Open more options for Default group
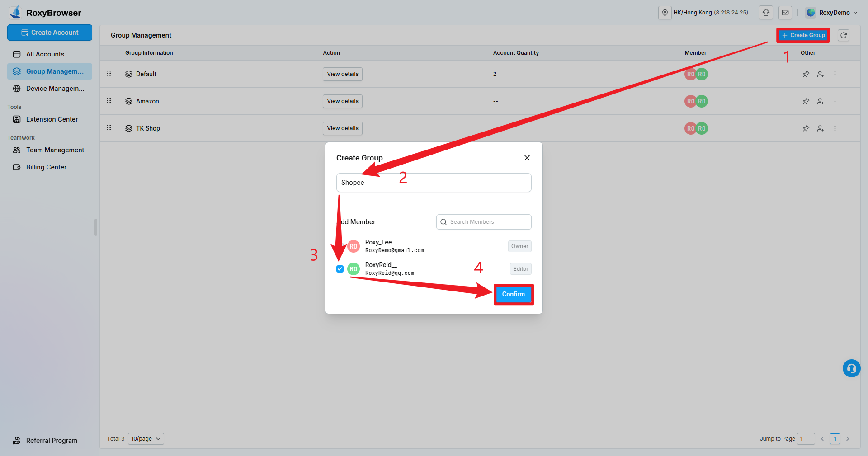868x456 pixels. [x=835, y=74]
